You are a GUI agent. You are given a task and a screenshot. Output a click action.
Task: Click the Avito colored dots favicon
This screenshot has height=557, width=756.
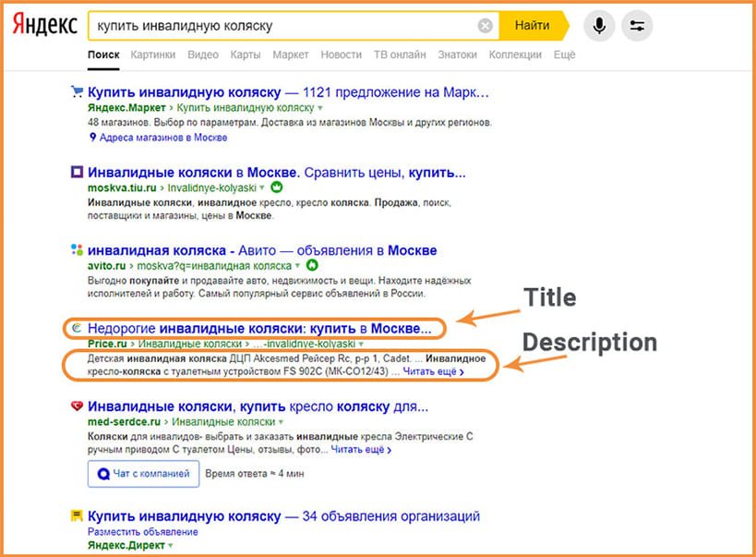(x=77, y=249)
